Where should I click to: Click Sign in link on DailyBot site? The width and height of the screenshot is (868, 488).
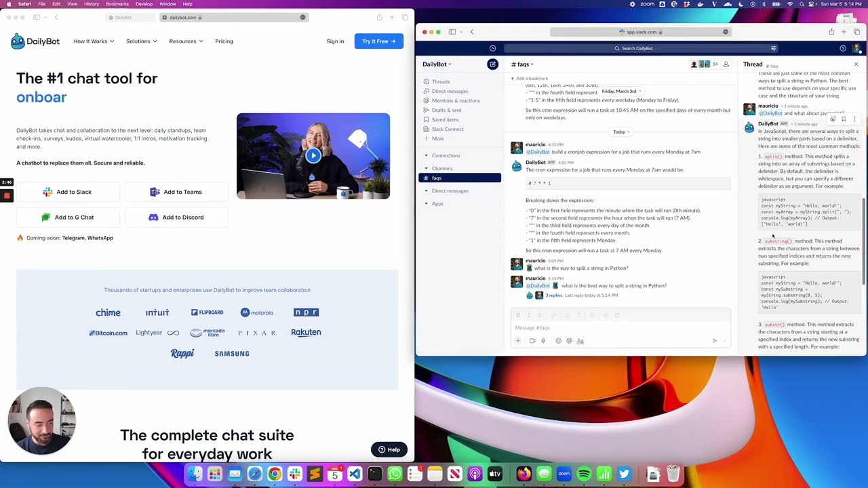(335, 41)
